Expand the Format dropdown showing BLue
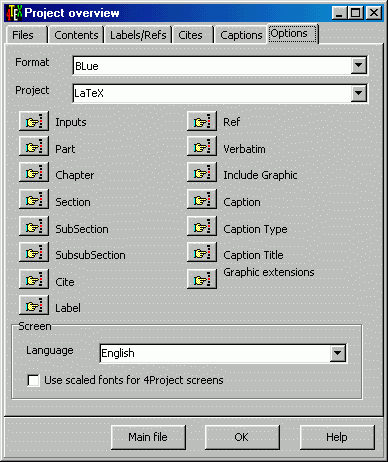 click(x=359, y=65)
